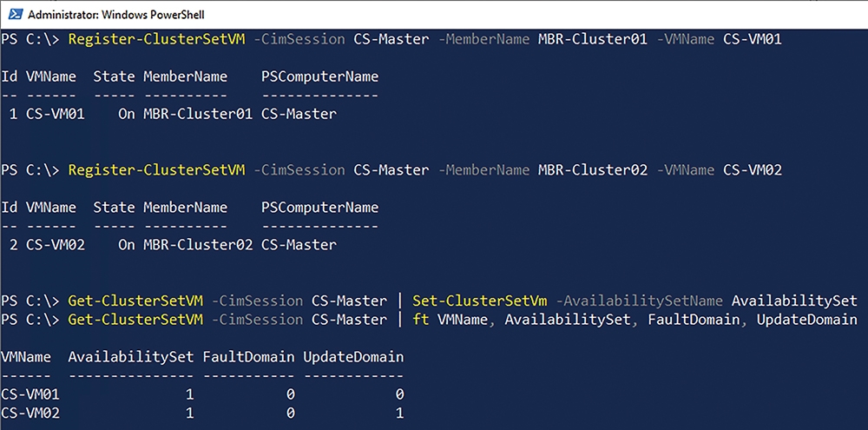This screenshot has width=868, height=430.
Task: Click the Set-ClusterSetVm command text
Action: pos(480,301)
